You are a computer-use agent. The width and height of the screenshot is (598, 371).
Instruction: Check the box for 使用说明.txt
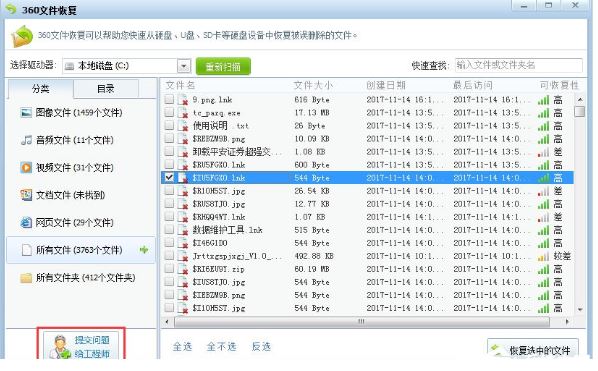(169, 125)
